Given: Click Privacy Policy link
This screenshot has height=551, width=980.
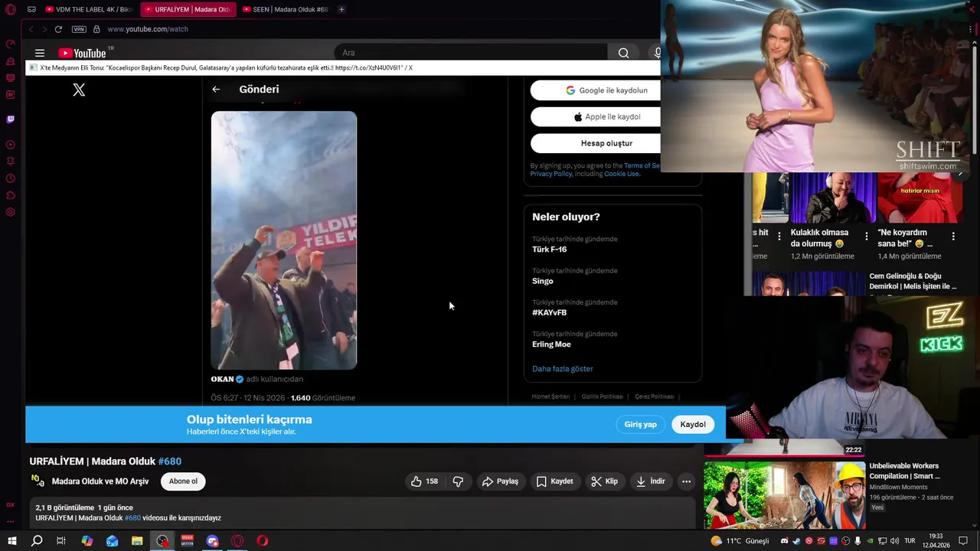Looking at the screenshot, I should click(551, 174).
